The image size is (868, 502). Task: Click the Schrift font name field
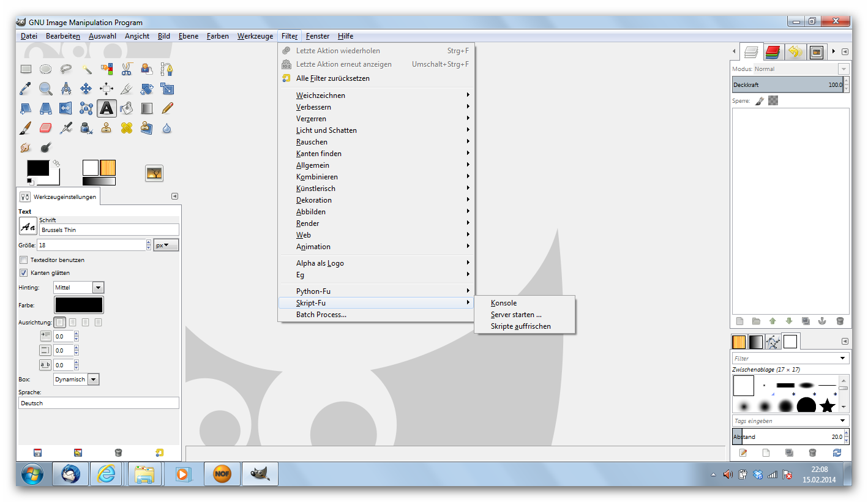tap(109, 230)
